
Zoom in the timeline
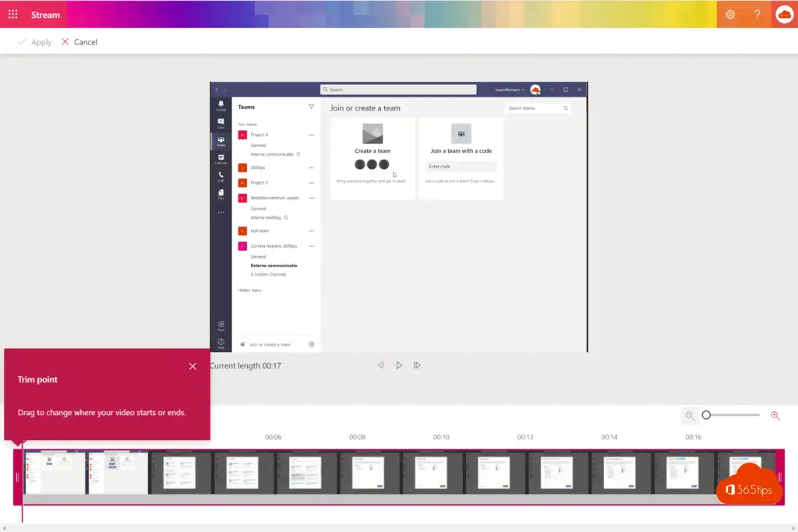click(x=775, y=415)
